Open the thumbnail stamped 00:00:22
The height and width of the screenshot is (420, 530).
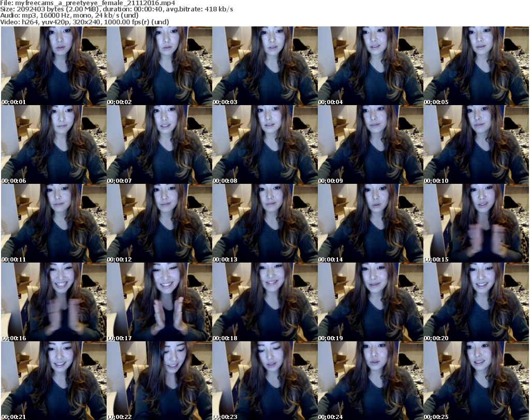159,381
